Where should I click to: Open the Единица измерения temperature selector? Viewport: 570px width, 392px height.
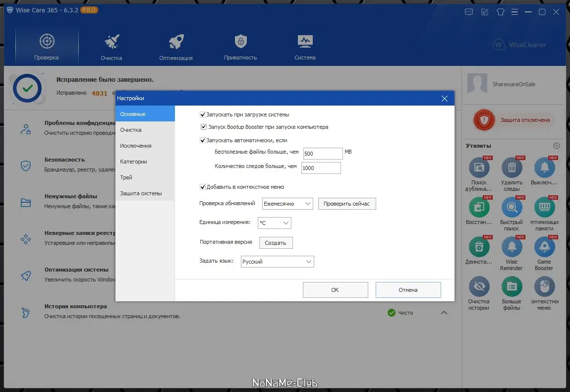tap(274, 223)
